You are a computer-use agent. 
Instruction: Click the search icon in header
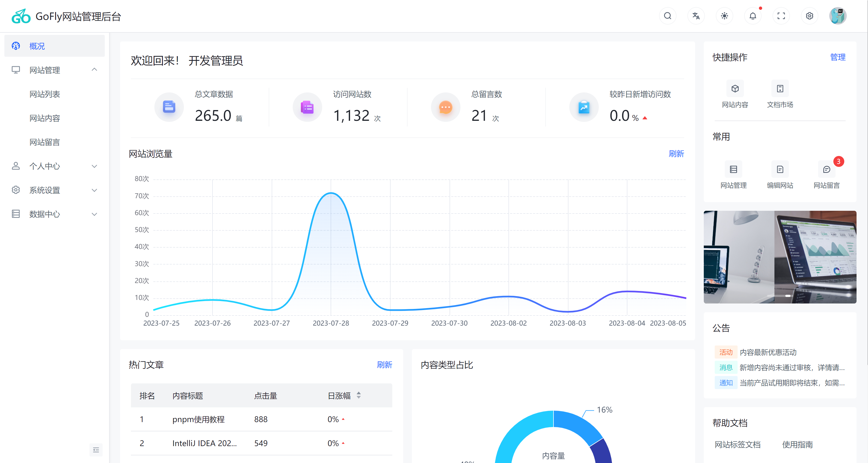[668, 16]
